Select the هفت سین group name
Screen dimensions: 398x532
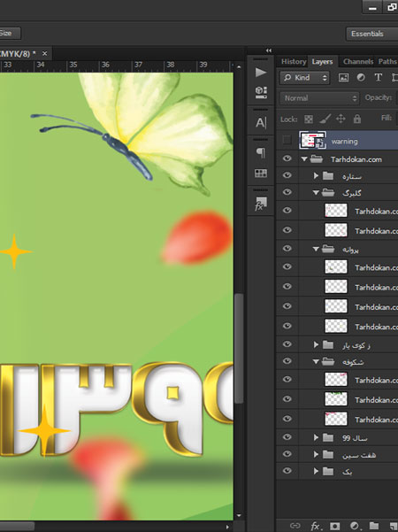pyautogui.click(x=359, y=455)
